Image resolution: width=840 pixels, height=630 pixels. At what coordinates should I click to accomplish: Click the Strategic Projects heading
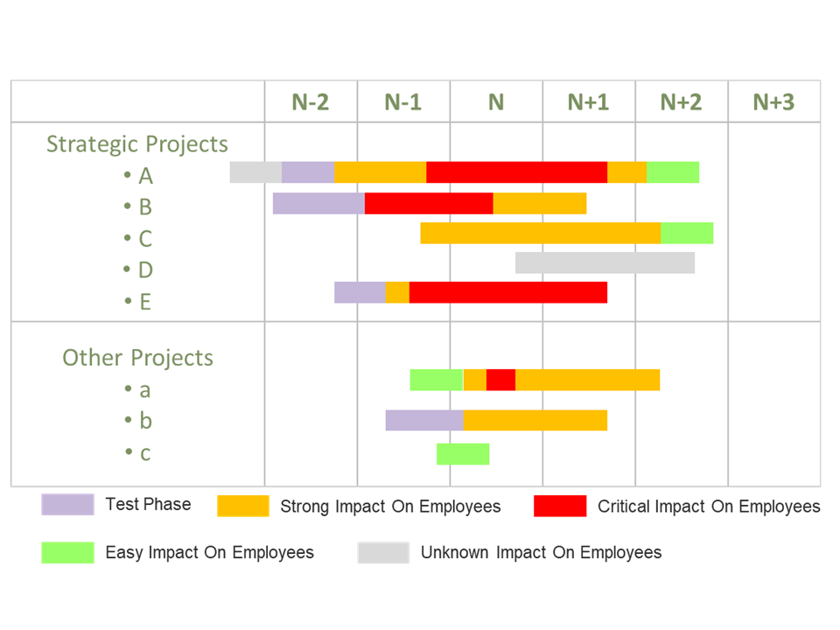pos(137,144)
